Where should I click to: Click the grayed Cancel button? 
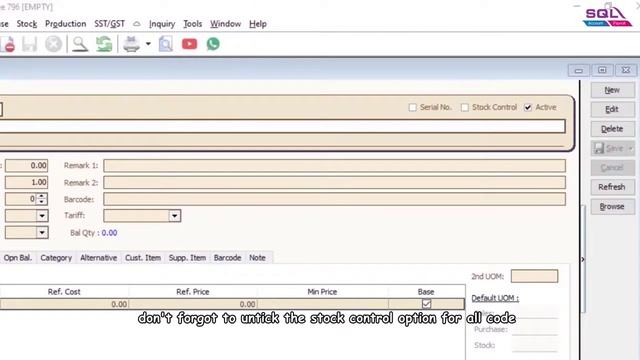612,167
